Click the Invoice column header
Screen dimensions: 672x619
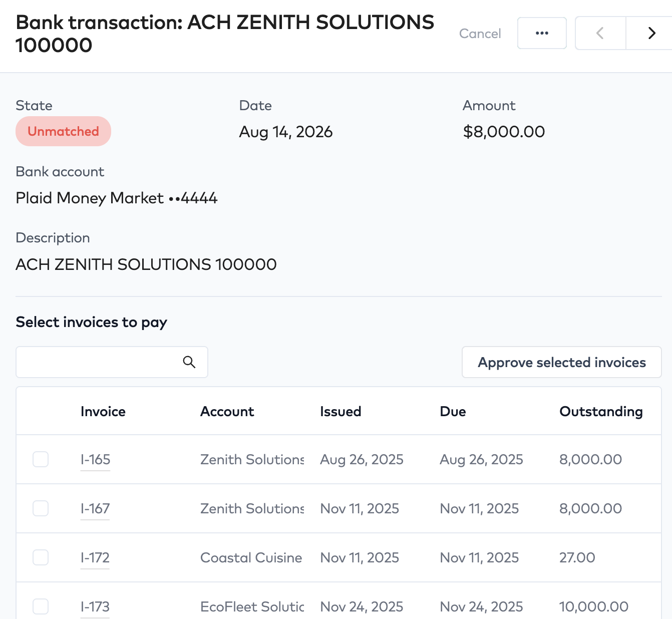[103, 411]
